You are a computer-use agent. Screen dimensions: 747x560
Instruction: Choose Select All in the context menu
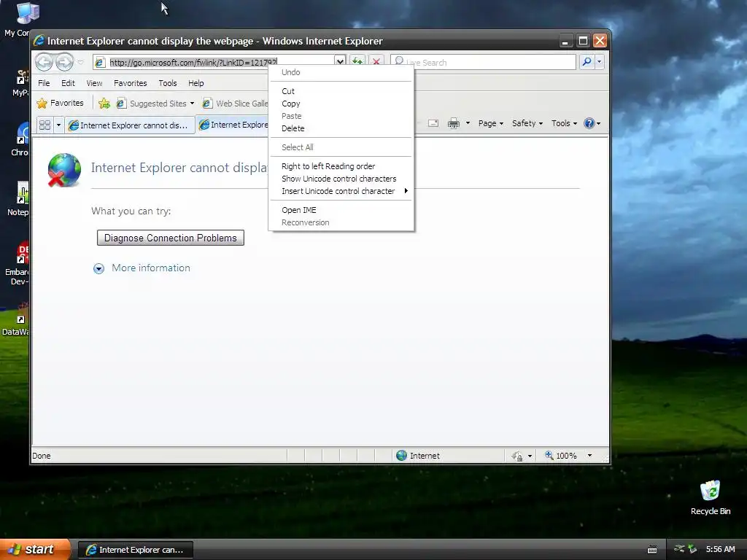click(341, 147)
